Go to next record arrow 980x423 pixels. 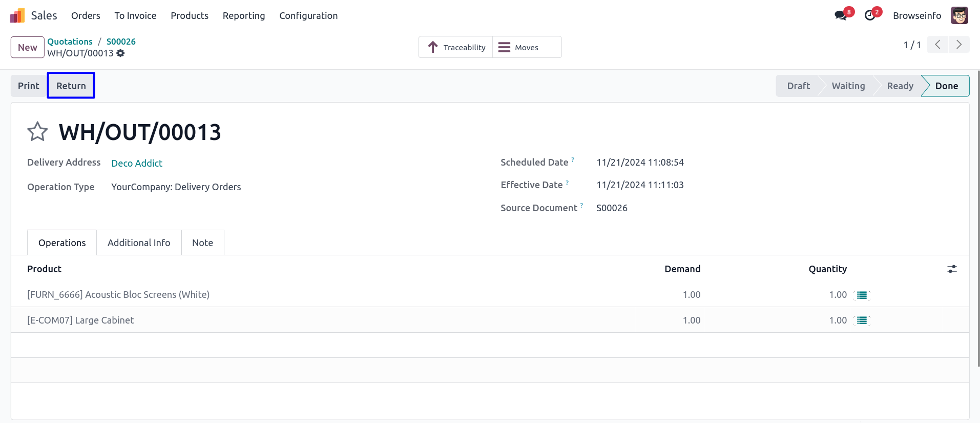tap(958, 45)
